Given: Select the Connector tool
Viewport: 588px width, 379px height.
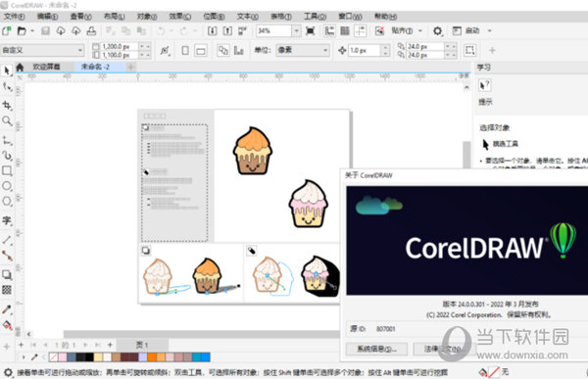Looking at the screenshot, I should point(7,256).
